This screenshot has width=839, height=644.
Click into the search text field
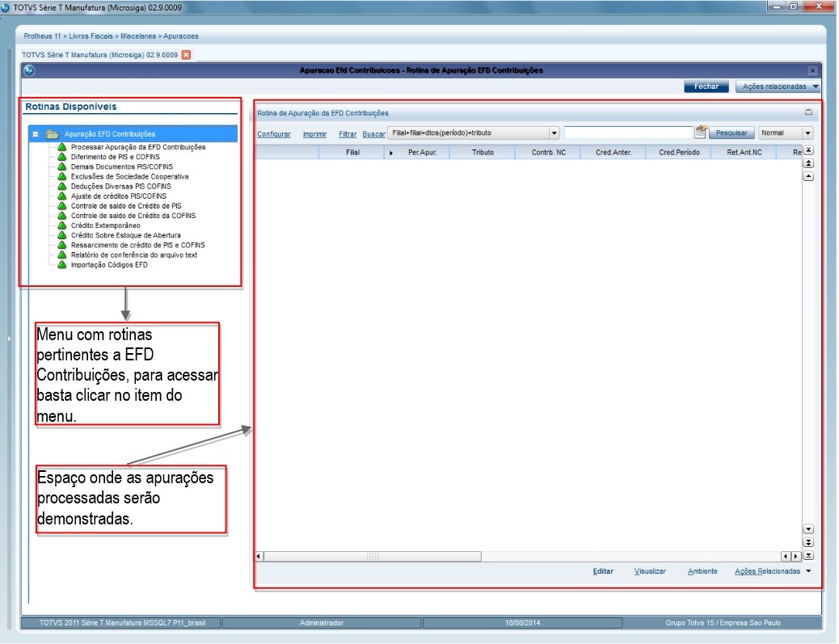pyautogui.click(x=628, y=133)
